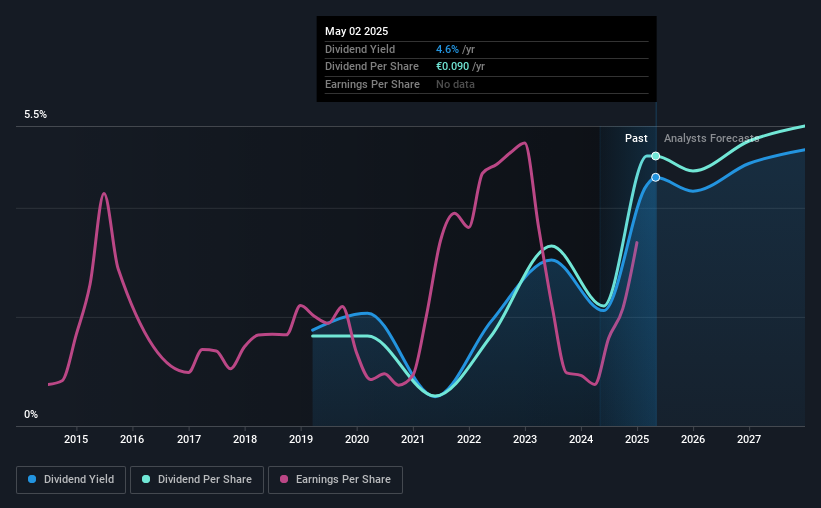Click the tooltip Dividend Per Share row label
Viewport: 821px width, 508px height.
[x=372, y=67]
